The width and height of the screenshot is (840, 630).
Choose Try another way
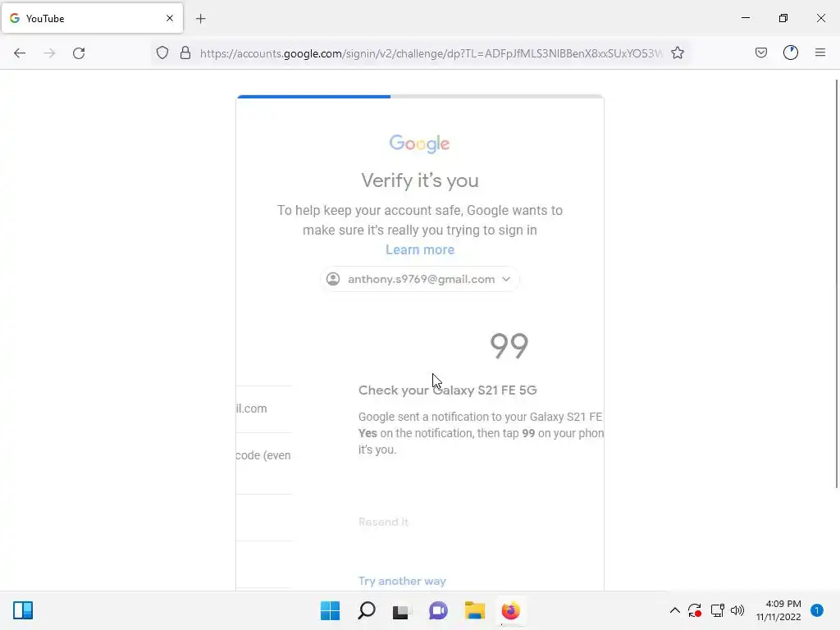[402, 582]
